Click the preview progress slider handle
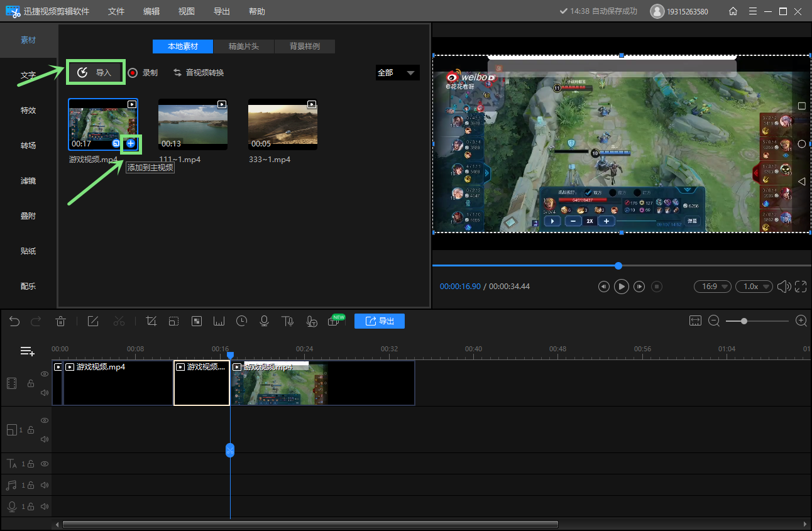The image size is (812, 531). tap(618, 266)
